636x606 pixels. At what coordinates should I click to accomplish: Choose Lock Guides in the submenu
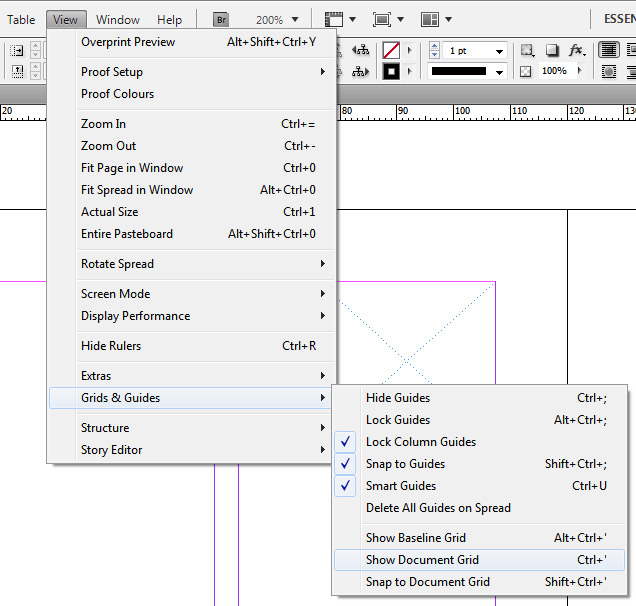click(x=479, y=420)
